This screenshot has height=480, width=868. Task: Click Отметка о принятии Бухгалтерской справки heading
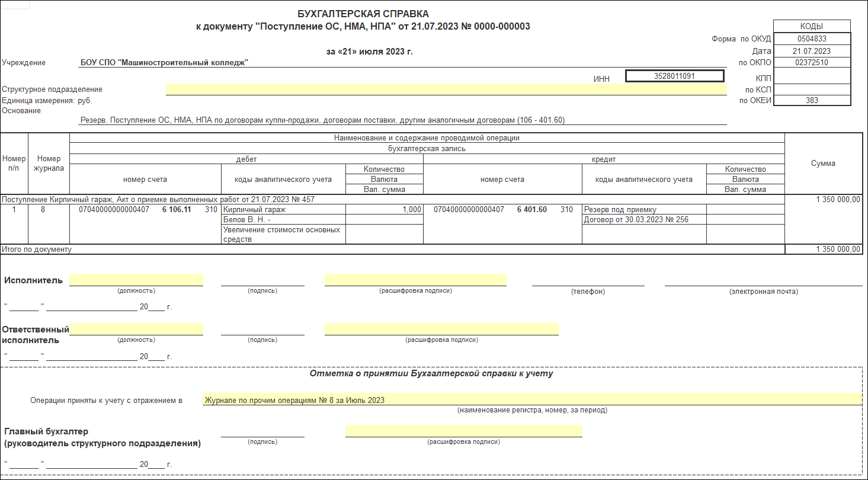pos(431,374)
